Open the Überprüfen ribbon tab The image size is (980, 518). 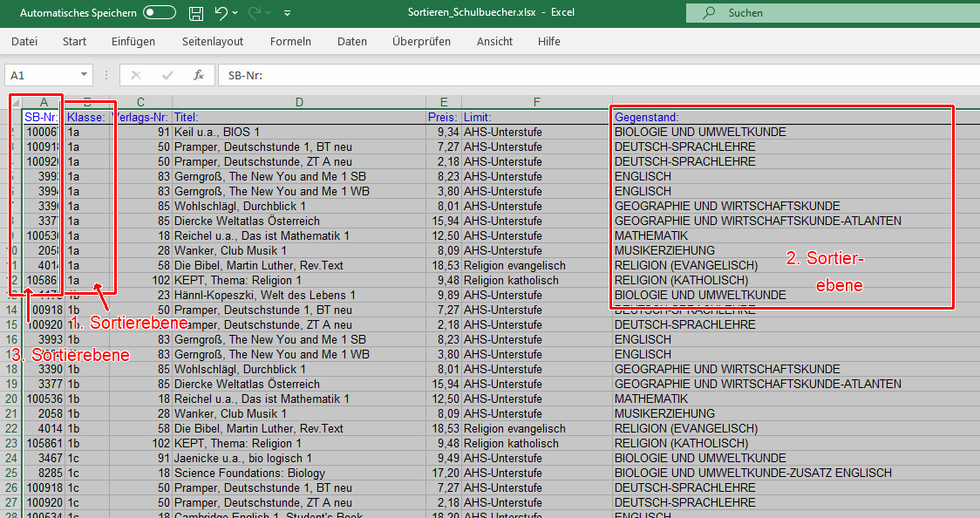tap(421, 41)
